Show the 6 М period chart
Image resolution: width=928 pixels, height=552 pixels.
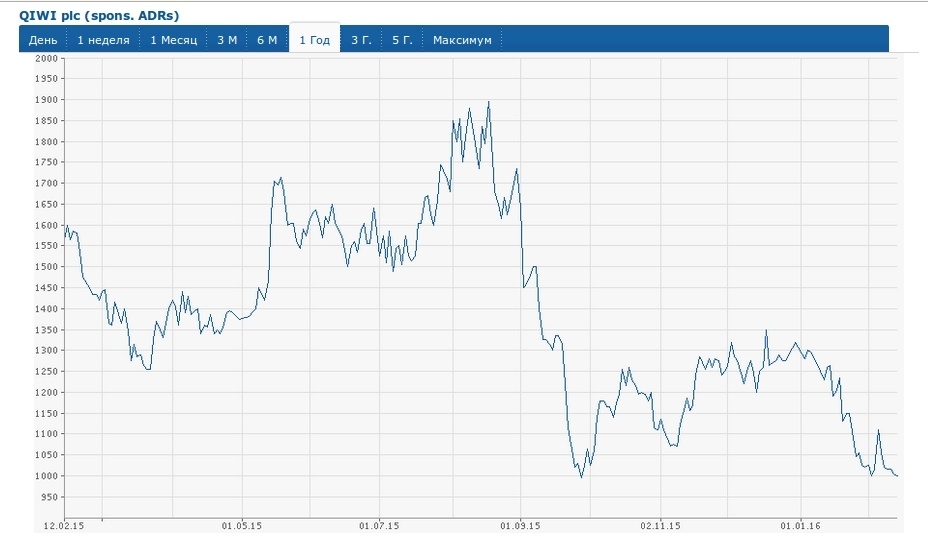pos(267,40)
